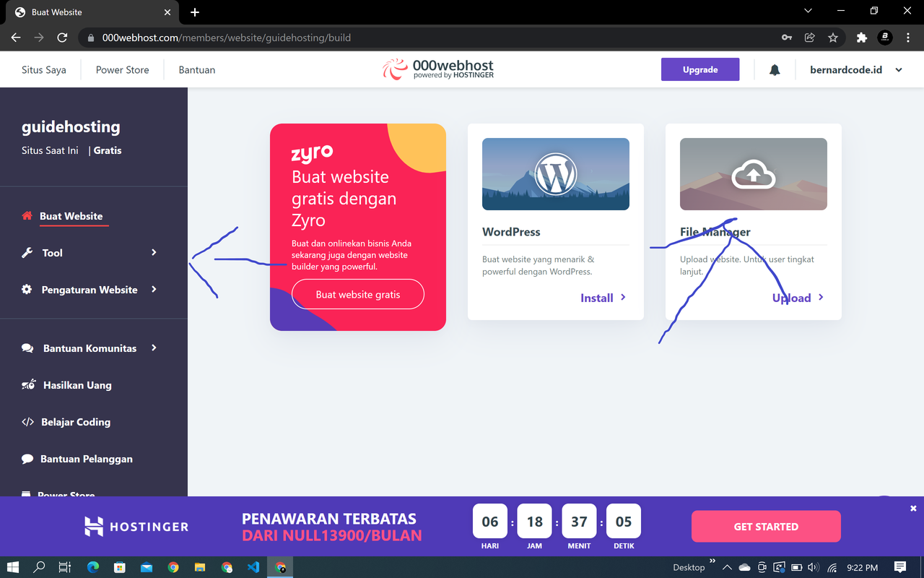Screen dimensions: 924x578
Task: Click the Chrome address bar URL
Action: pyautogui.click(x=227, y=38)
